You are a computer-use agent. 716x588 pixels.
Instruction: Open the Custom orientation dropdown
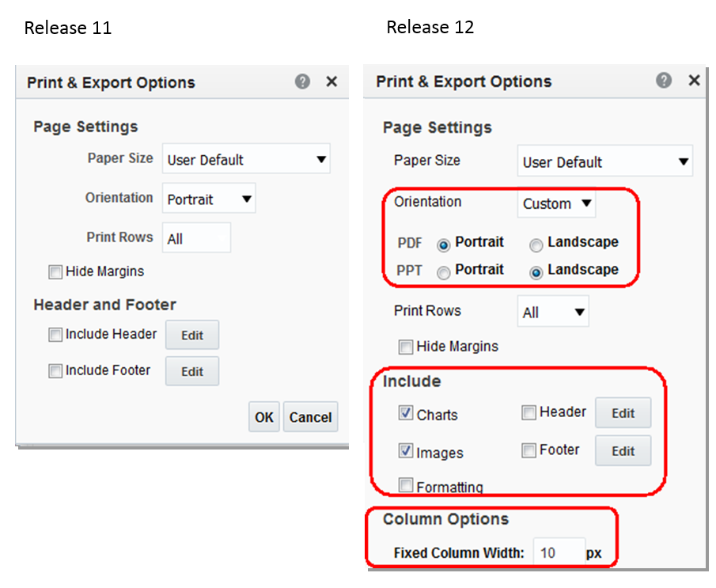tap(557, 203)
